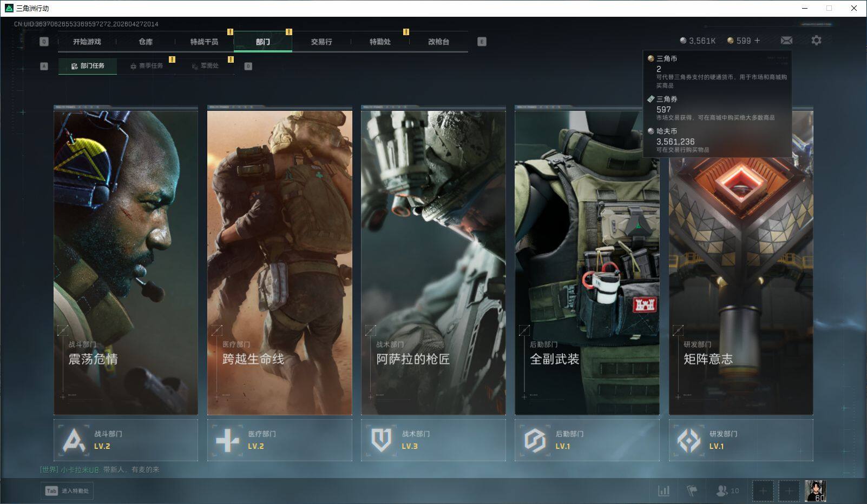Click the 战术部门 LV.3 level label
This screenshot has height=504, width=867.
(410, 447)
